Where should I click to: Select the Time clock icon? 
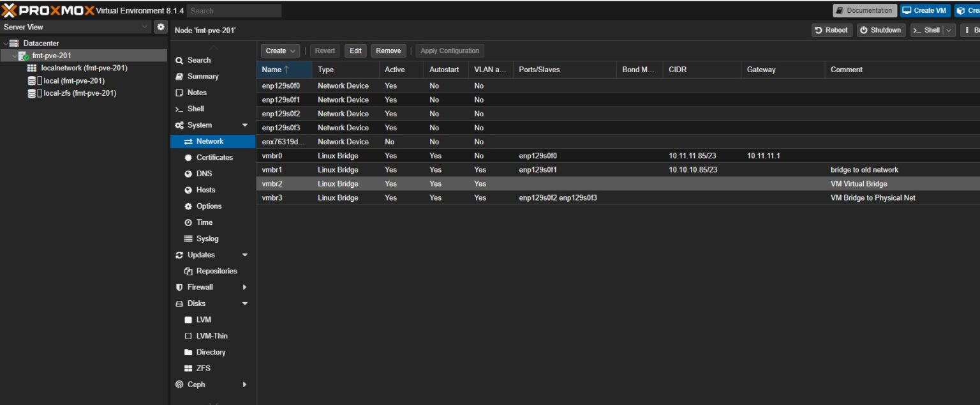(x=188, y=222)
